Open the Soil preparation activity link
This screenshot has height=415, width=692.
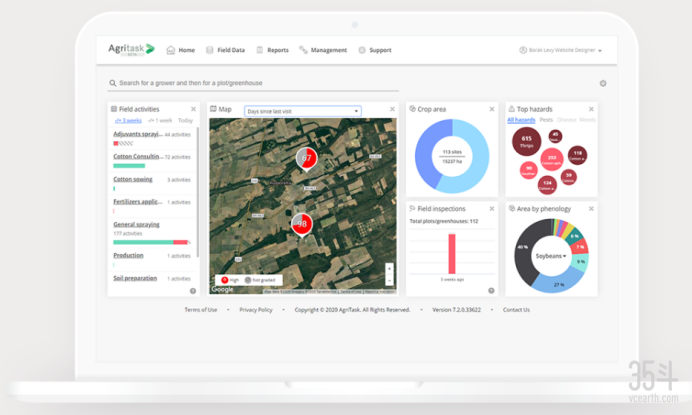point(135,278)
